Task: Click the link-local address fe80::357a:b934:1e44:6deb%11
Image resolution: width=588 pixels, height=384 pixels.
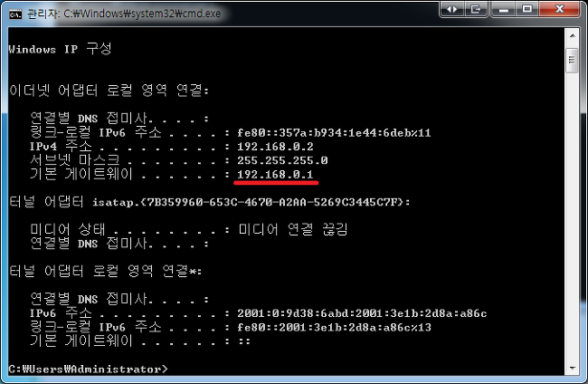Action: click(x=334, y=133)
